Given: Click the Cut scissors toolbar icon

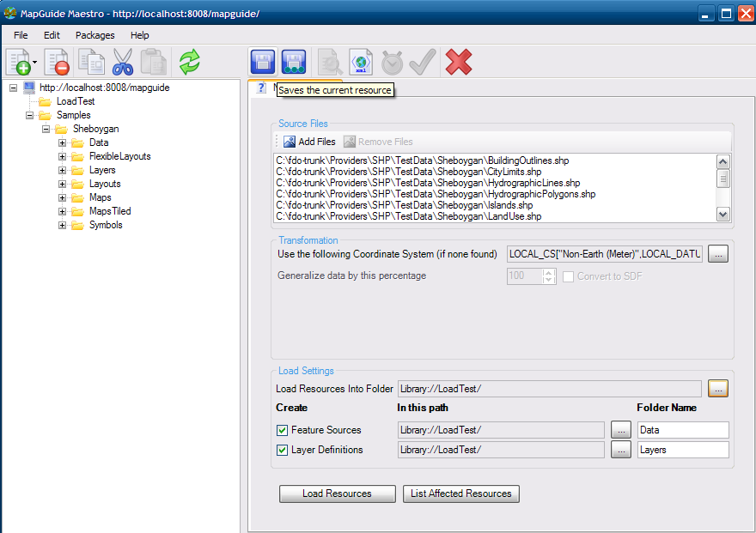Looking at the screenshot, I should pyautogui.click(x=123, y=62).
